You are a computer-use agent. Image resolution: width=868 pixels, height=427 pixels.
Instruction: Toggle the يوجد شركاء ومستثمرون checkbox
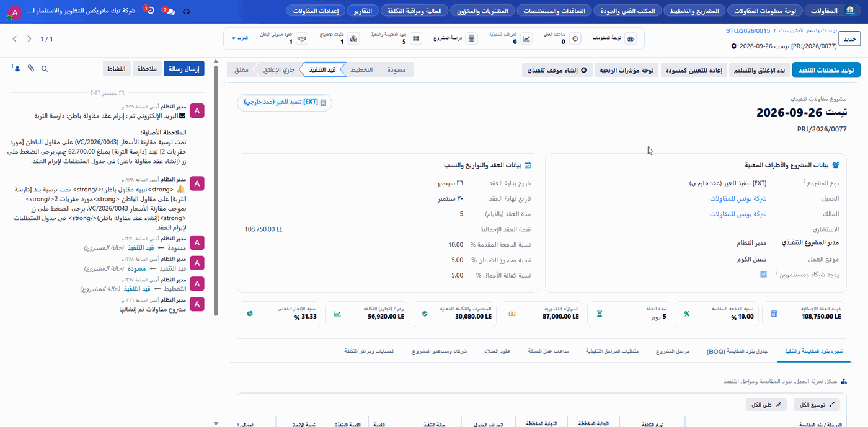click(x=763, y=273)
